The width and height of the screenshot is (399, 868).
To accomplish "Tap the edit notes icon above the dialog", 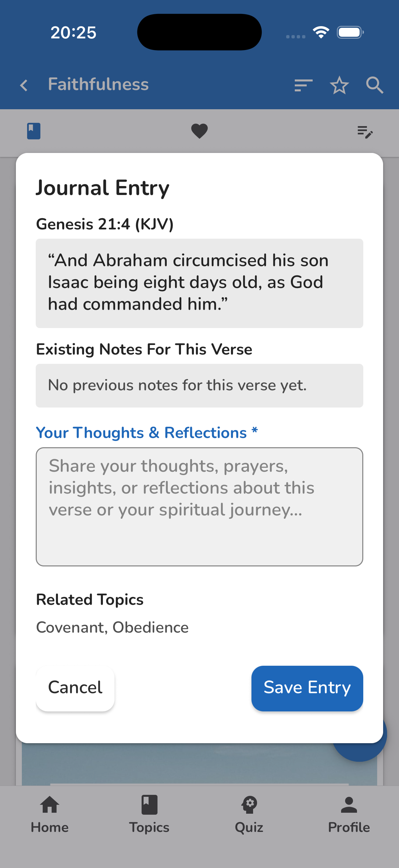I will [x=365, y=132].
